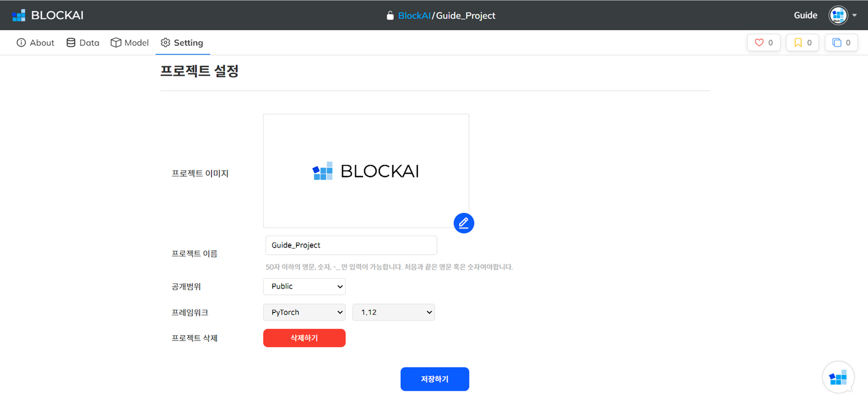Click the BLOCKAI logo in header
This screenshot has width=868, height=407.
[48, 15]
